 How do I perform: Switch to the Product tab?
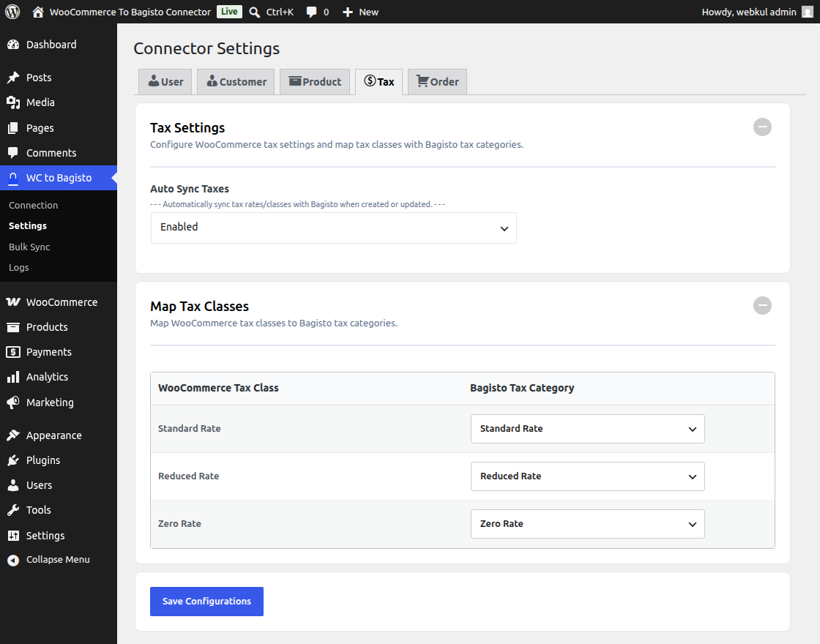(x=315, y=81)
